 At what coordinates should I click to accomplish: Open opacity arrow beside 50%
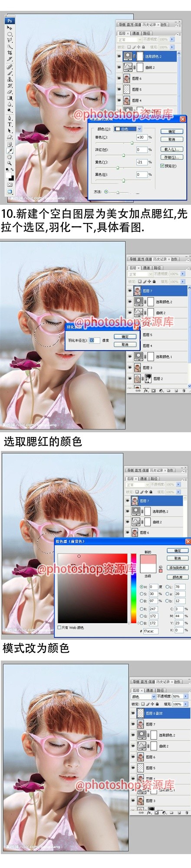[x=186, y=697]
